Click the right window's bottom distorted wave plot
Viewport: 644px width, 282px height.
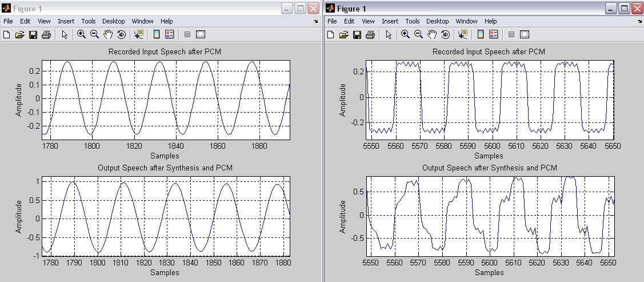tap(490, 216)
